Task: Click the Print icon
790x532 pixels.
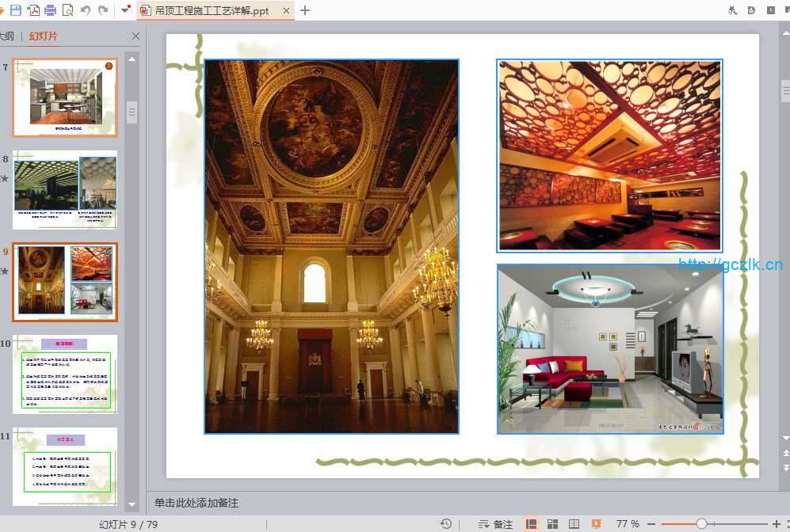Action: pos(51,10)
